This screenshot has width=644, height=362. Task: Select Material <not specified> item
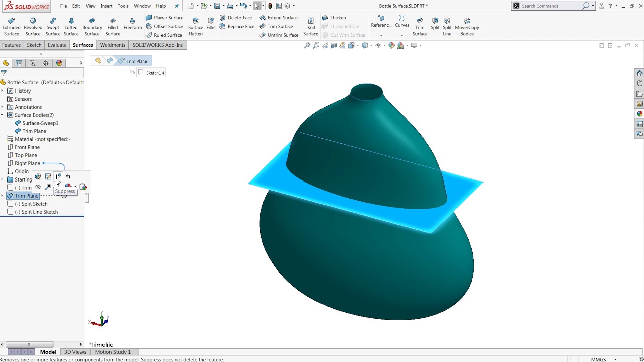click(x=38, y=139)
